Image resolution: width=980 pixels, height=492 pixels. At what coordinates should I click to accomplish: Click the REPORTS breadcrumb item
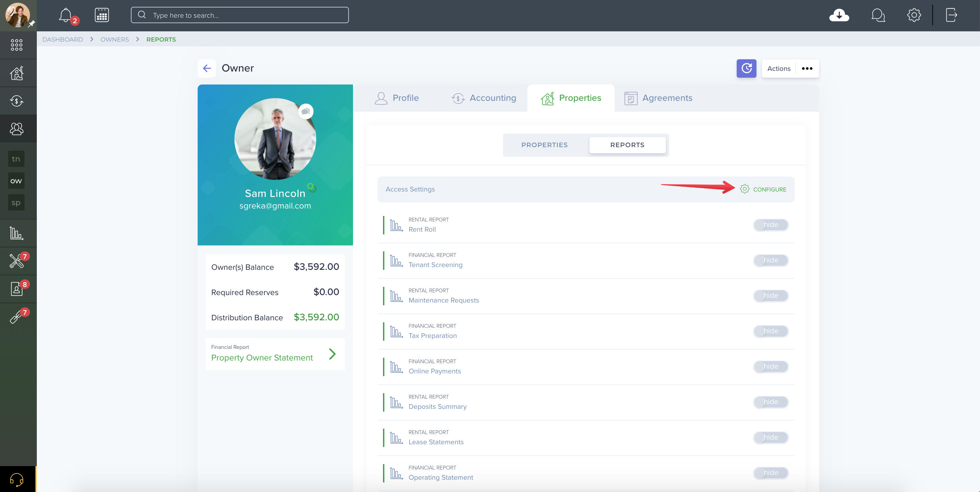[161, 40]
